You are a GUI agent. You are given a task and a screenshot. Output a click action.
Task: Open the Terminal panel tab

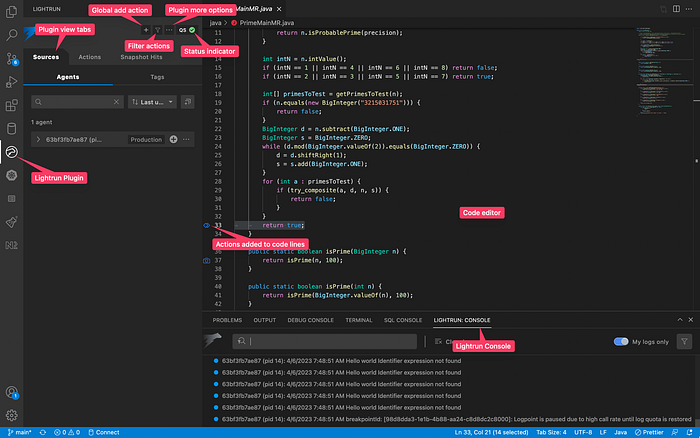(x=358, y=320)
